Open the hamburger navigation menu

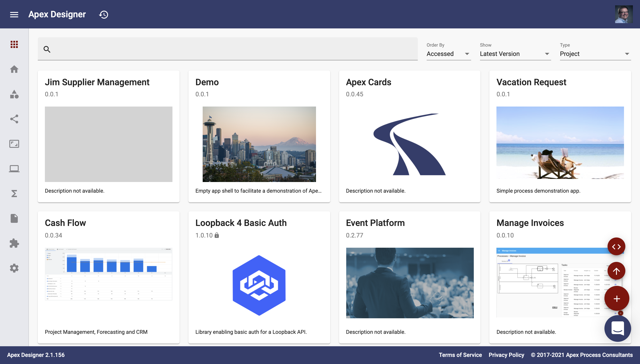point(14,14)
